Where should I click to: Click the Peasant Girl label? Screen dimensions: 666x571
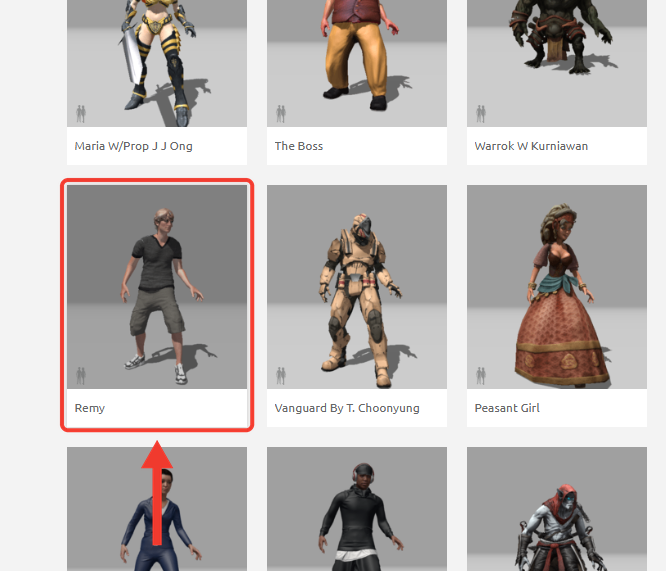click(x=507, y=408)
